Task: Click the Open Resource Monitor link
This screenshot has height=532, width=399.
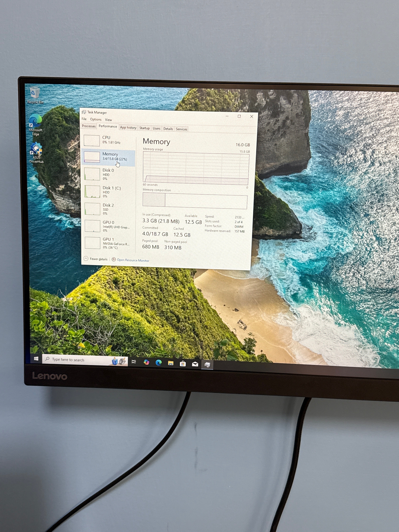Action: 133,260
